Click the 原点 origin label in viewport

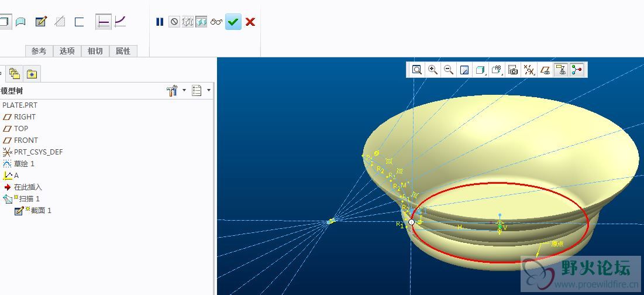point(557,243)
